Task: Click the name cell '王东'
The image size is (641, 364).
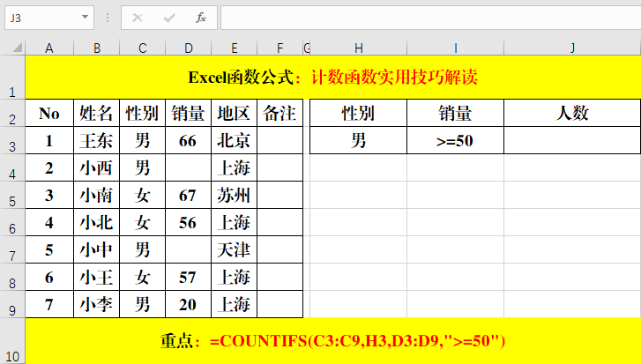Action: 96,140
